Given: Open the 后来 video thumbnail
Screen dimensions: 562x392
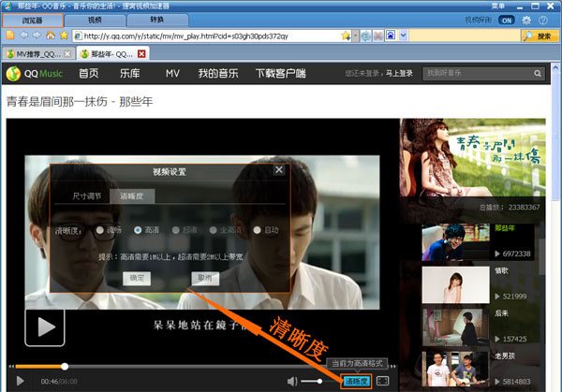Looking at the screenshot, I should 455,327.
